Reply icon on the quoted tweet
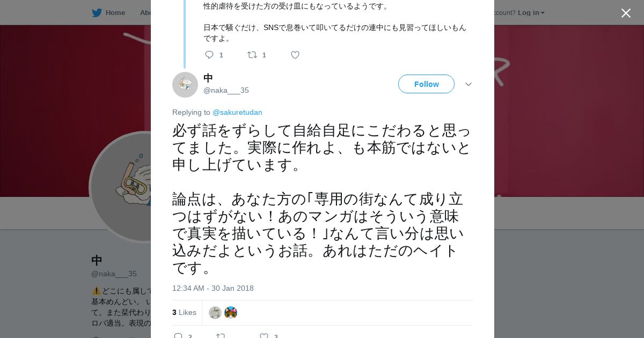Image resolution: width=644 pixels, height=338 pixels. (x=209, y=55)
